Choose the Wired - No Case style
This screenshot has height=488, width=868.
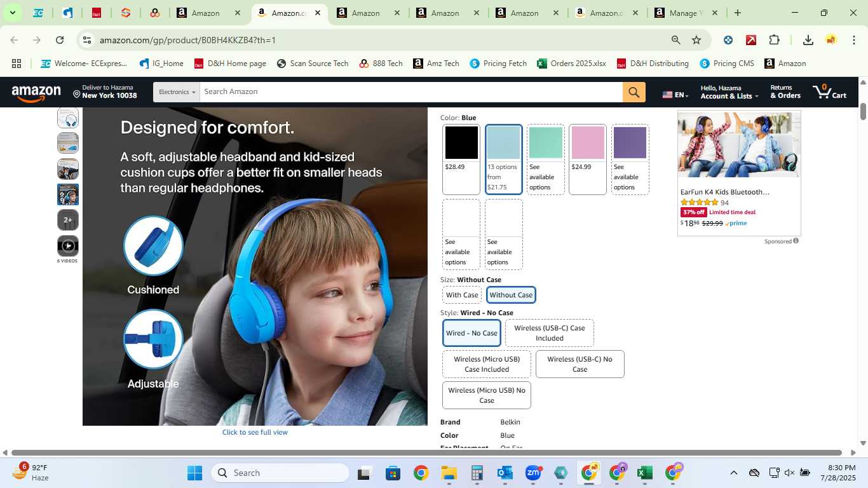click(x=471, y=333)
